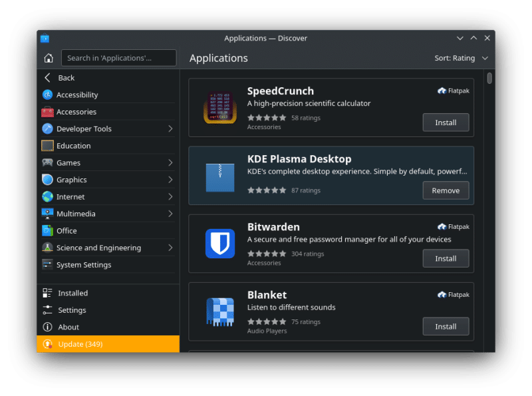Remove KDE Plasma Desktop
Screen dimensions: 532x396
pos(446,190)
